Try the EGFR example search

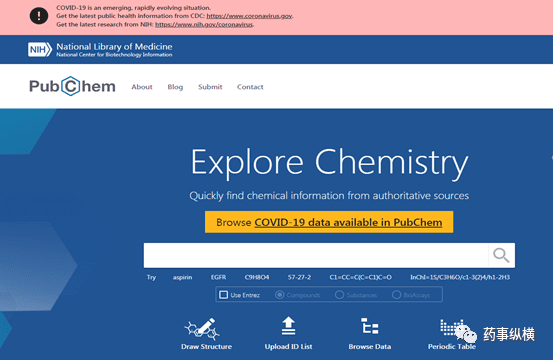(x=218, y=277)
